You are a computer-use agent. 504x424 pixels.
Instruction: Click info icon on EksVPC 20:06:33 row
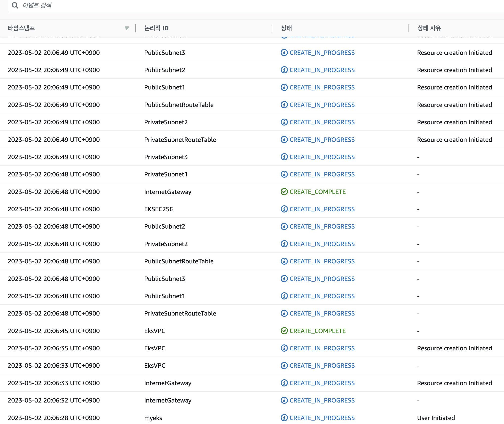pyautogui.click(x=284, y=365)
